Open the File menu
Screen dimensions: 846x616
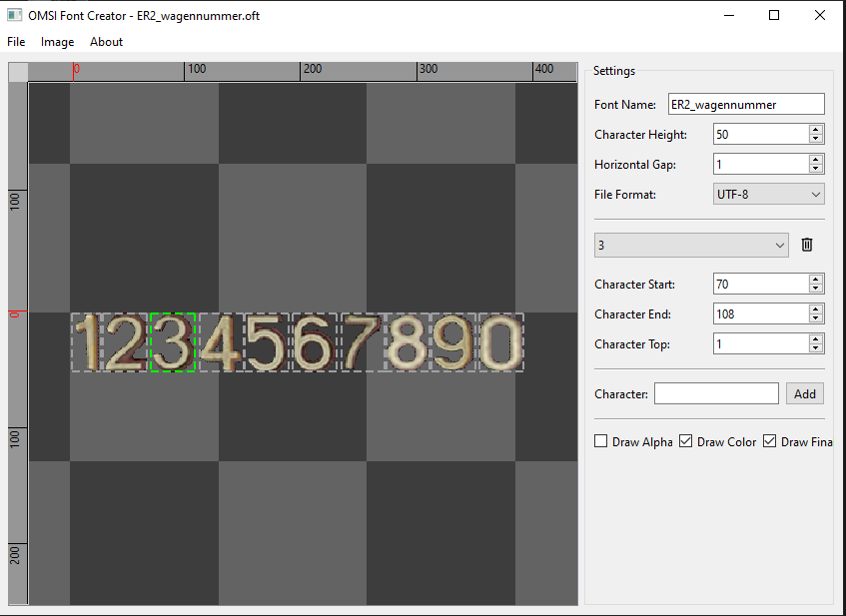point(16,42)
